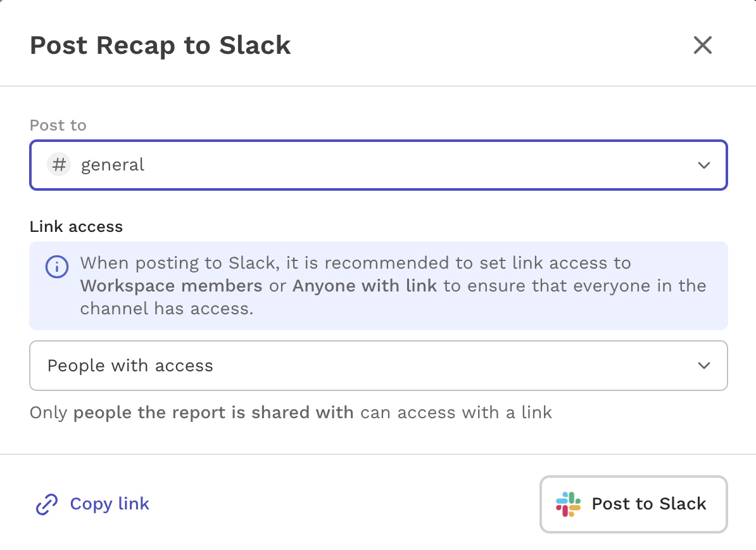This screenshot has height=550, width=756.
Task: Close the Post Recap to Slack dialog
Action: (x=702, y=46)
